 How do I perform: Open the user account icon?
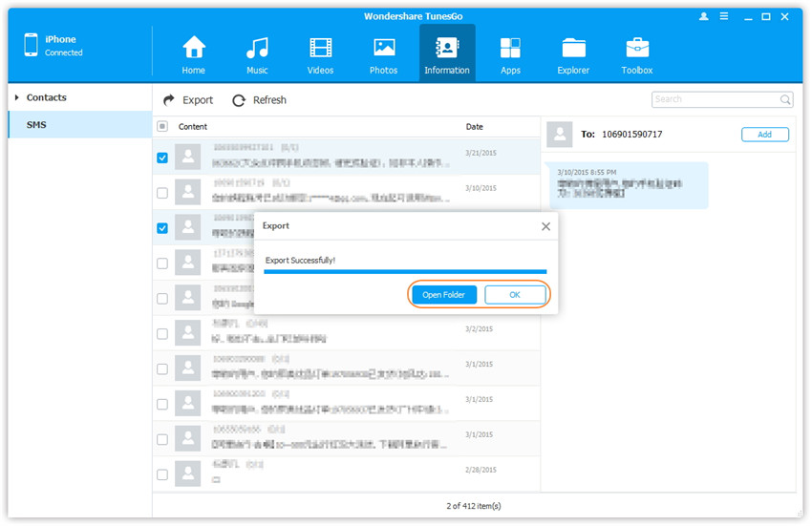click(x=703, y=16)
